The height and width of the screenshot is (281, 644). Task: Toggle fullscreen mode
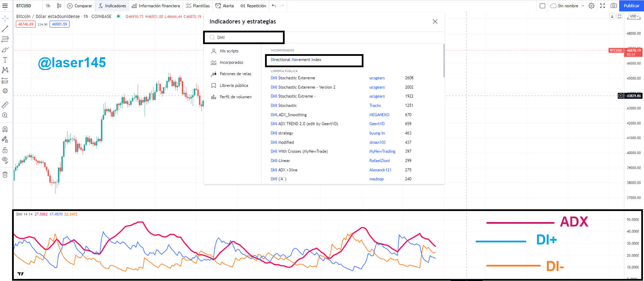603,6
